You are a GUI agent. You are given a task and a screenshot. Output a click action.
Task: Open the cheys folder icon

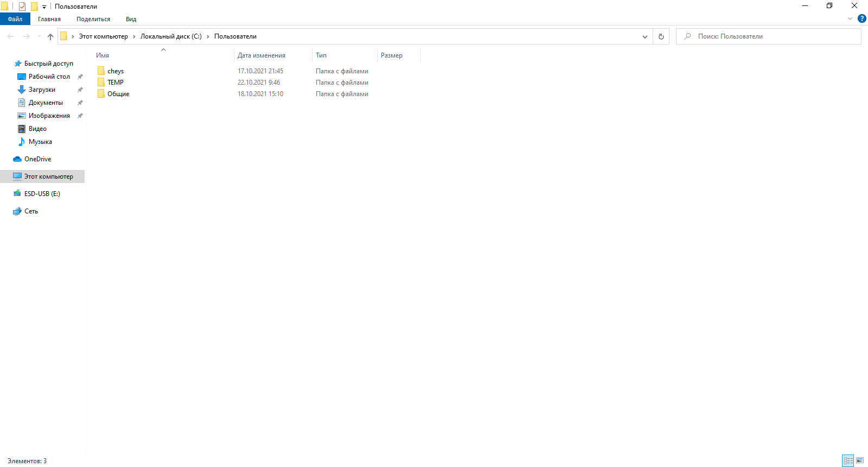click(101, 71)
